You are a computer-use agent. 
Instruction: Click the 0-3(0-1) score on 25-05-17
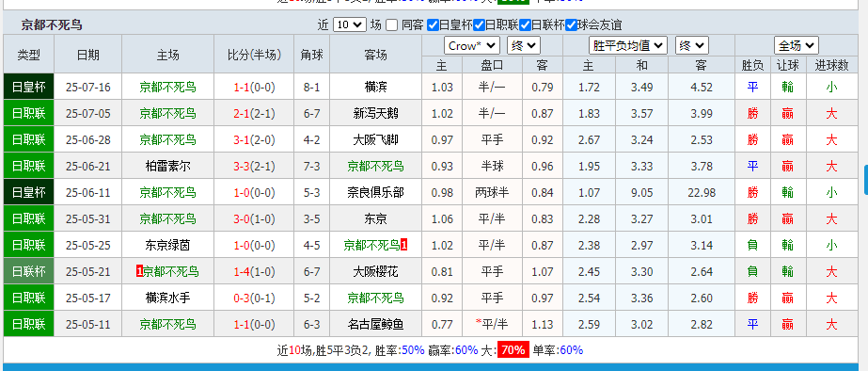254,298
